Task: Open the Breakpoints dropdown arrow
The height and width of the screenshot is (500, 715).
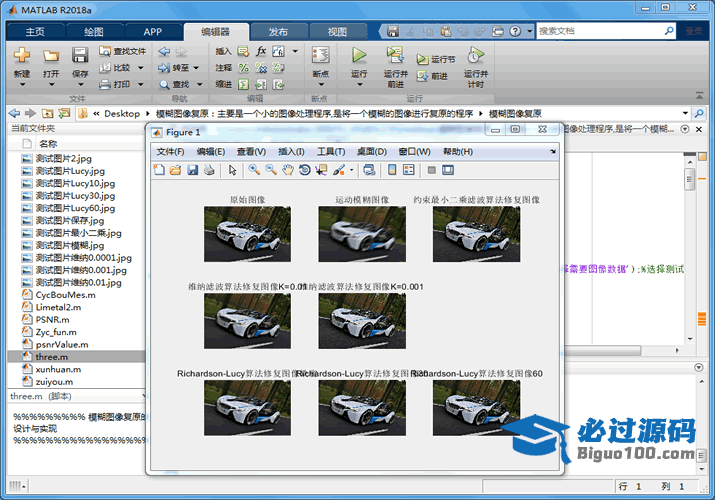Action: 321,84
